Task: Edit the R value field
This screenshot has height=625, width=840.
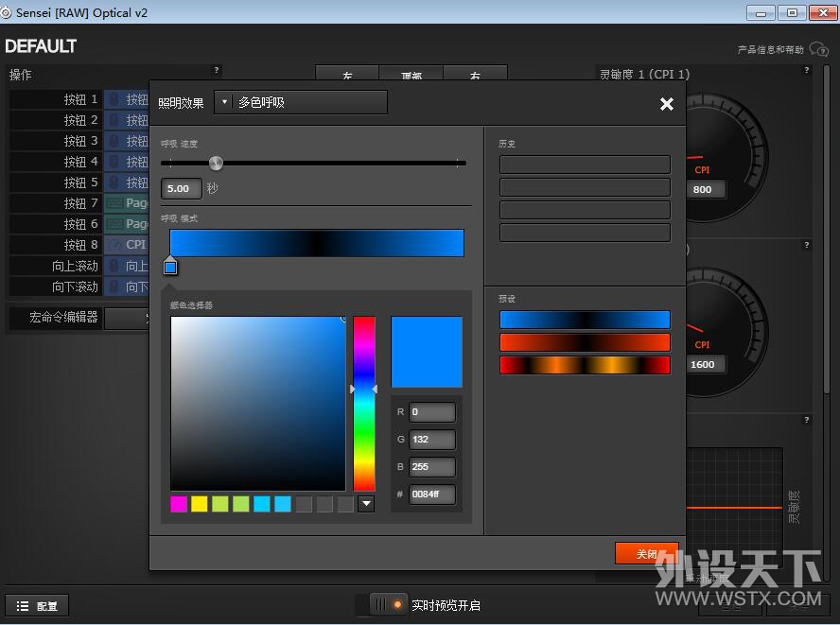Action: coord(432,412)
